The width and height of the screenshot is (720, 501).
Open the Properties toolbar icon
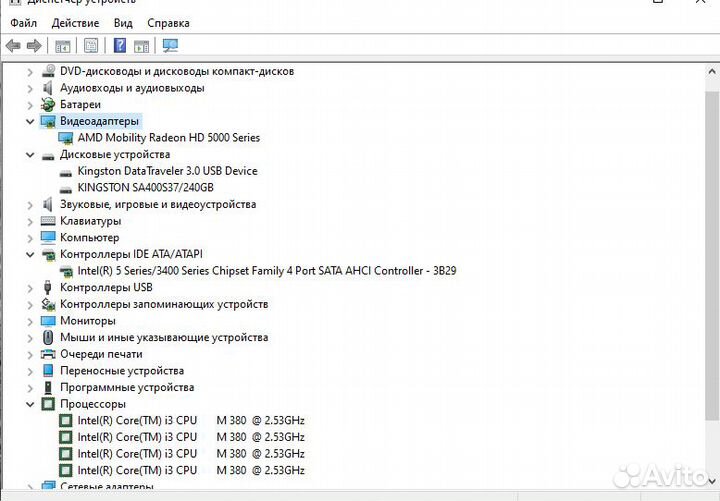pos(91,45)
